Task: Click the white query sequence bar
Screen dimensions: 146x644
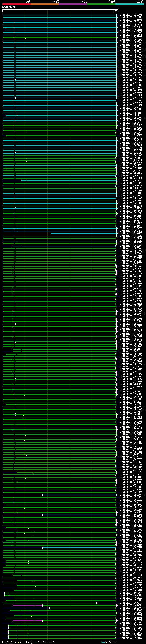Action: coord(60,9)
